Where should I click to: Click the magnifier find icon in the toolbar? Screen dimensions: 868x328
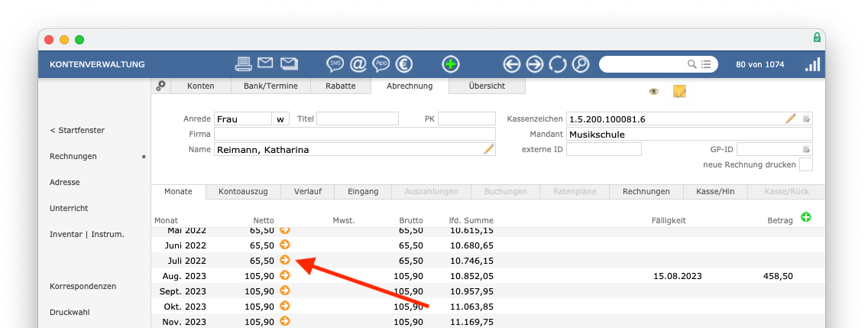coord(580,64)
